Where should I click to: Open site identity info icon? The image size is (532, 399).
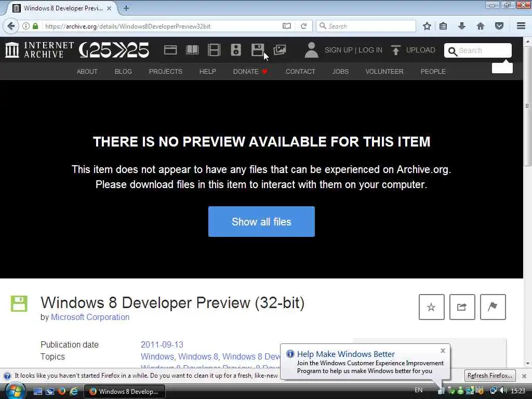pyautogui.click(x=26, y=26)
